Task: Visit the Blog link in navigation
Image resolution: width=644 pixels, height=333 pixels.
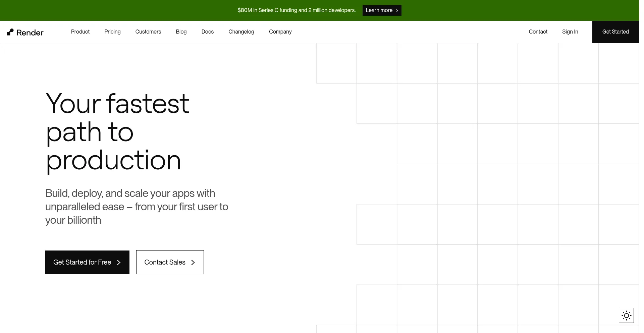Action: 181,32
